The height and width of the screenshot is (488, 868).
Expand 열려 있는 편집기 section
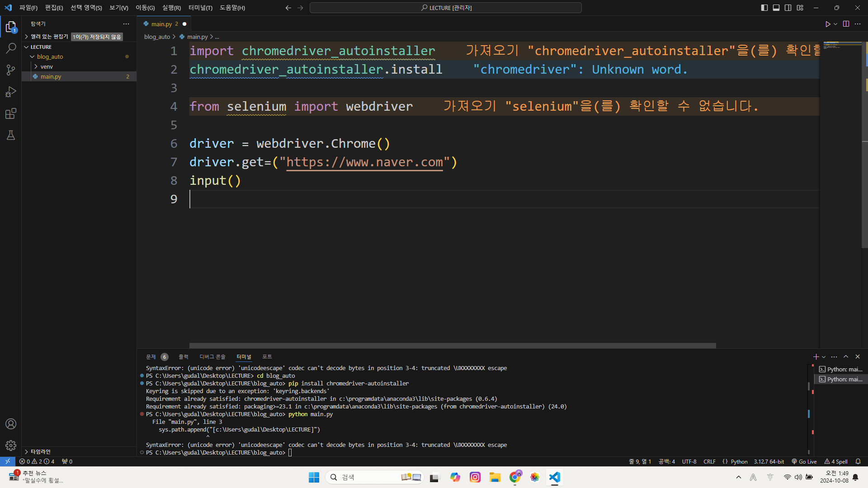click(79, 37)
